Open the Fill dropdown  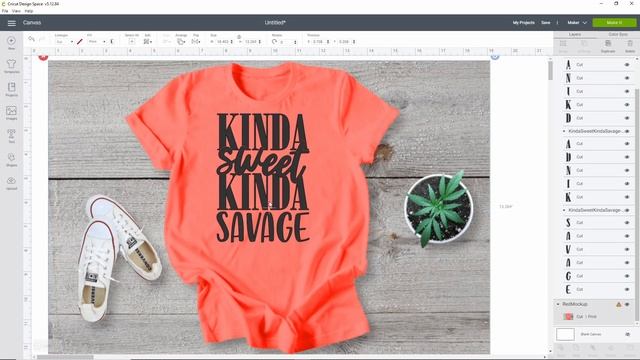97,42
